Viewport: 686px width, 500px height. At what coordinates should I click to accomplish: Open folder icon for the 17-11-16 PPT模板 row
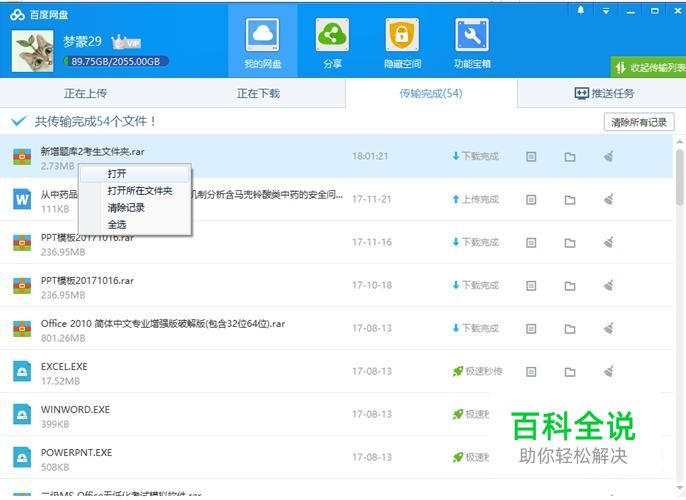click(x=570, y=243)
